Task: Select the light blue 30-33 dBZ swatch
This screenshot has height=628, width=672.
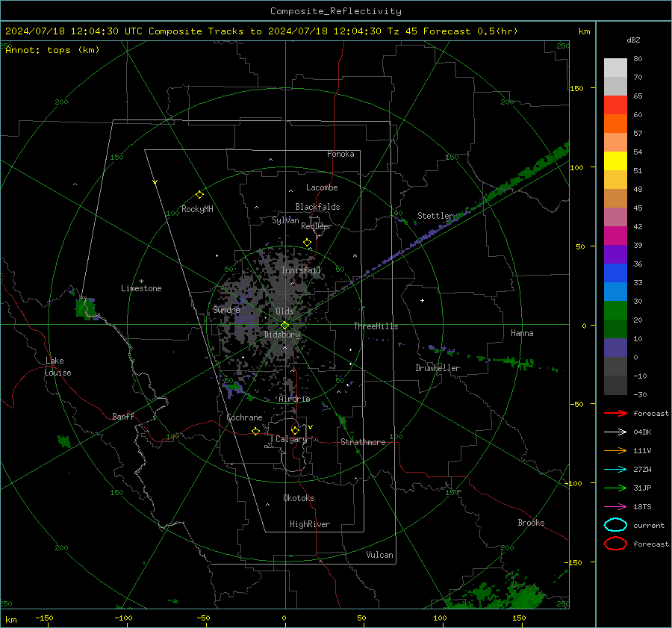Action: [x=615, y=292]
